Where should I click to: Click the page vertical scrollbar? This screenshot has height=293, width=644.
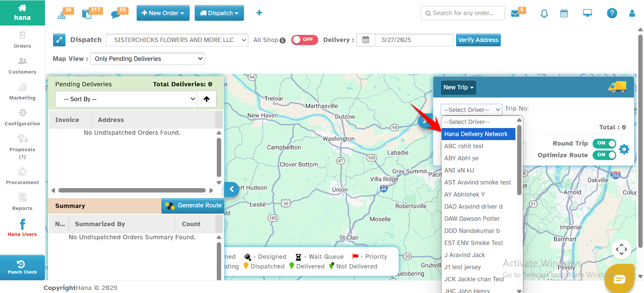(640, 141)
